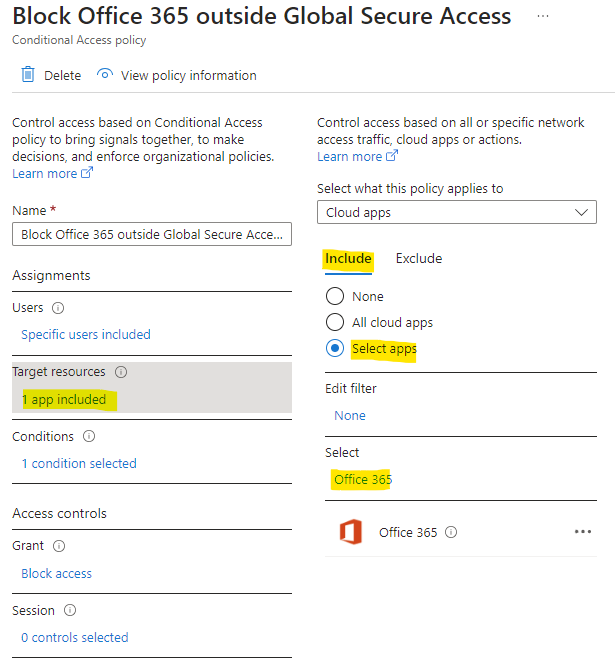Click None under Edit filter
The image size is (615, 664).
350,415
